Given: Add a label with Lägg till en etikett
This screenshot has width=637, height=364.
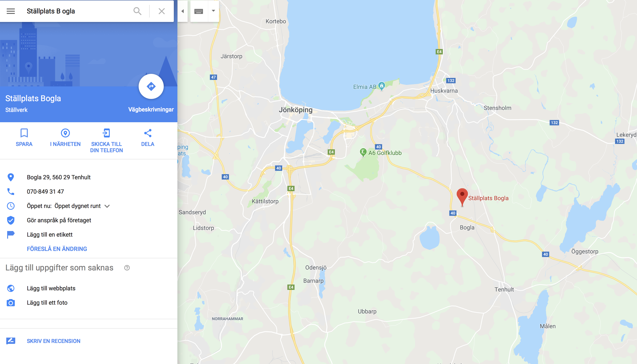Looking at the screenshot, I should click(50, 235).
